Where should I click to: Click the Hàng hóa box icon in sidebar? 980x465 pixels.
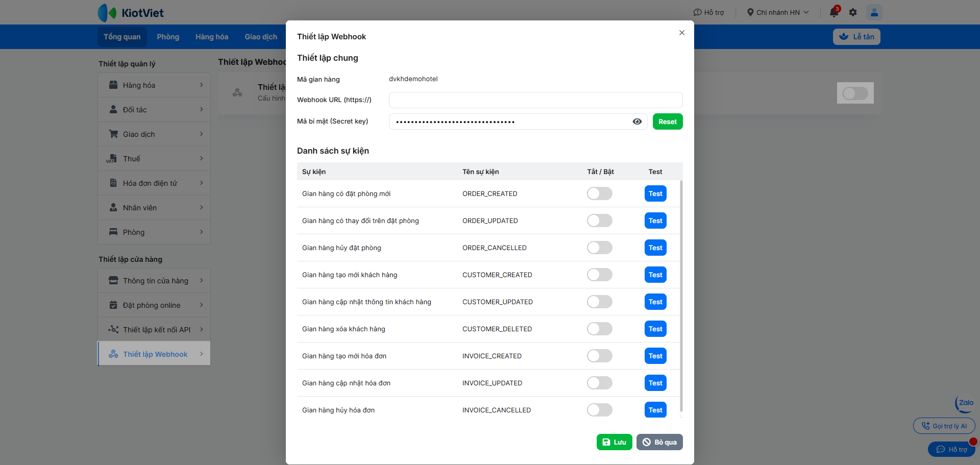click(113, 85)
